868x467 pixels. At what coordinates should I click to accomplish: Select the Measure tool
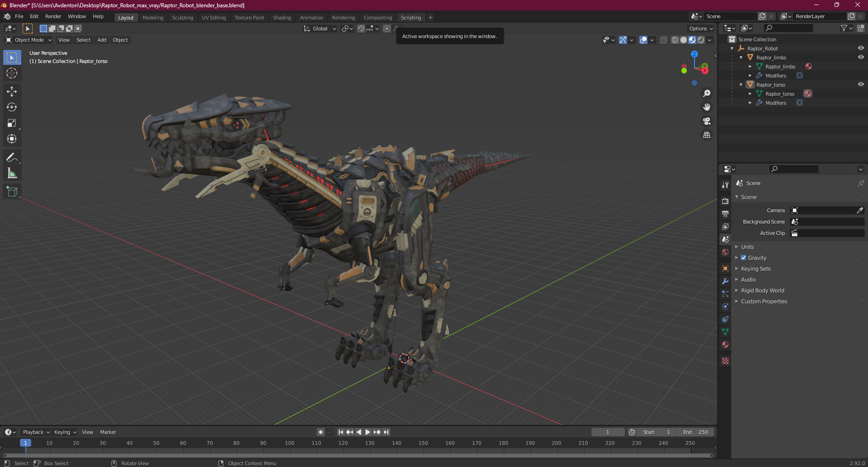pyautogui.click(x=12, y=174)
